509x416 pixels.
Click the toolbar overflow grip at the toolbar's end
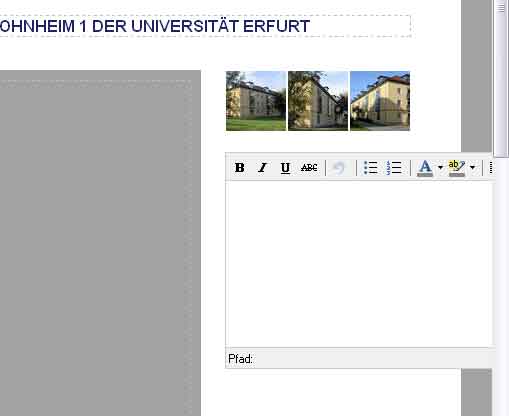[491, 168]
